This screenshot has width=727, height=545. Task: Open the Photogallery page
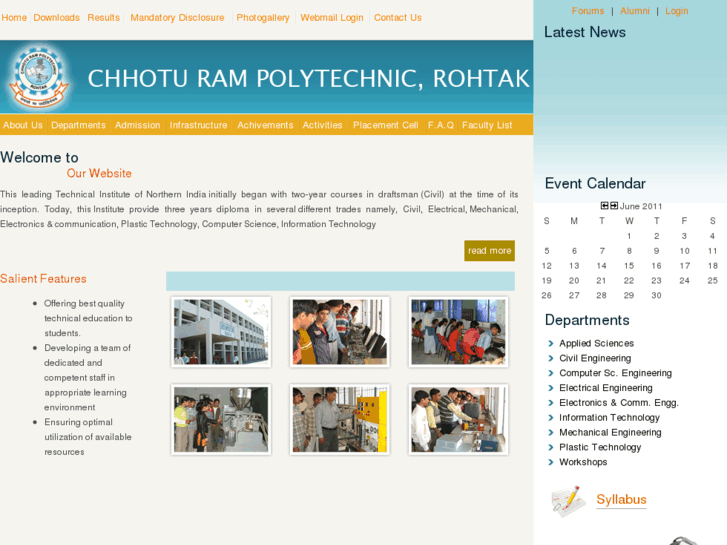263,18
